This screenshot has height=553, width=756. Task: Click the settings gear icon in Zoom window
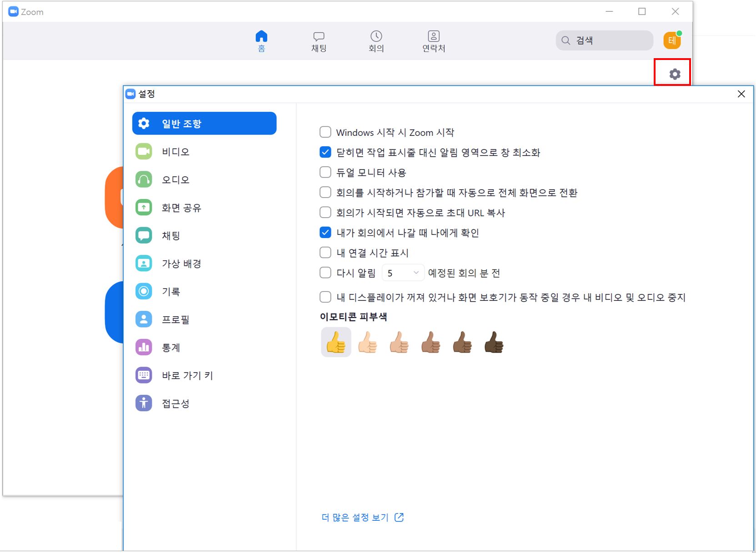[675, 74]
